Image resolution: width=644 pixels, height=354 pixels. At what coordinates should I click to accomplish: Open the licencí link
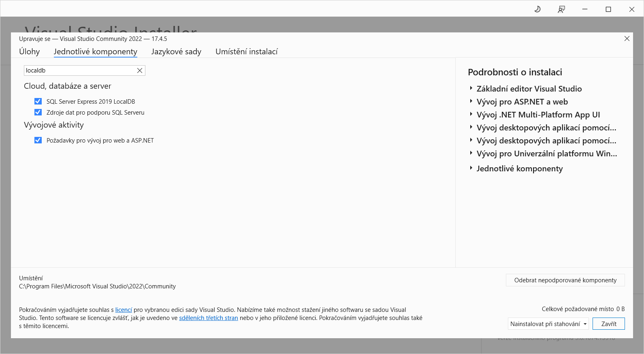point(124,310)
